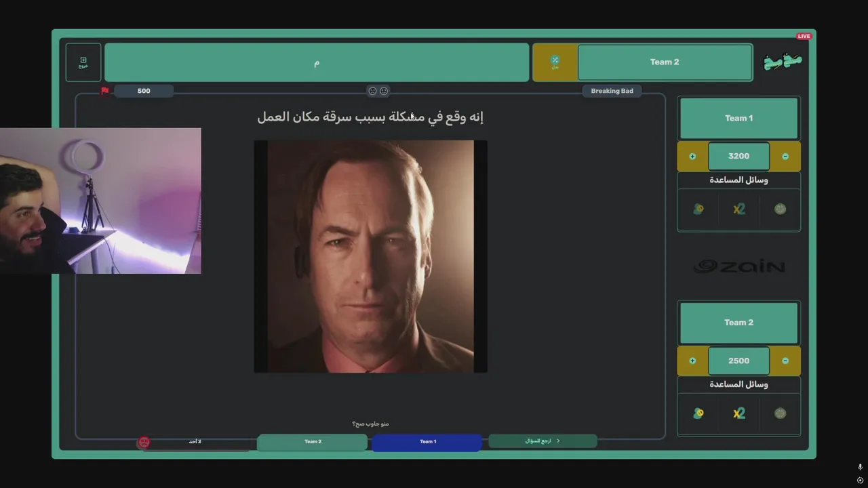
Task: Click the Team 1 name panel header
Action: pyautogui.click(x=739, y=118)
